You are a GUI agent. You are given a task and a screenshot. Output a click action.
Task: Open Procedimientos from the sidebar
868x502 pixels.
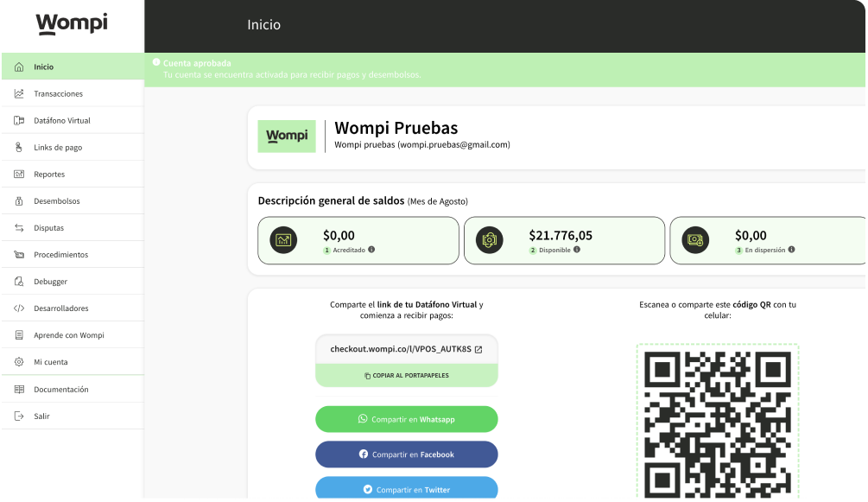[60, 255]
